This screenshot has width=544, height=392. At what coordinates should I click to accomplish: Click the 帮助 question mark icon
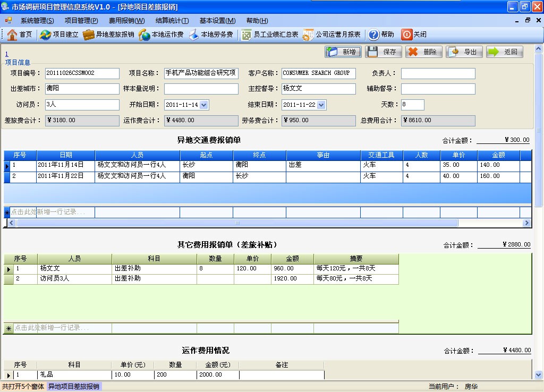[x=374, y=35]
